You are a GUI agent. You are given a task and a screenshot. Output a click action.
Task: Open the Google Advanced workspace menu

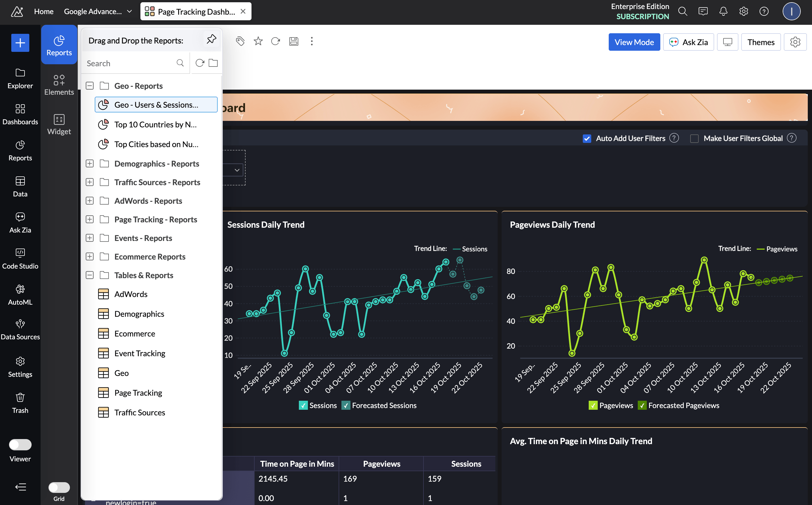pos(97,11)
